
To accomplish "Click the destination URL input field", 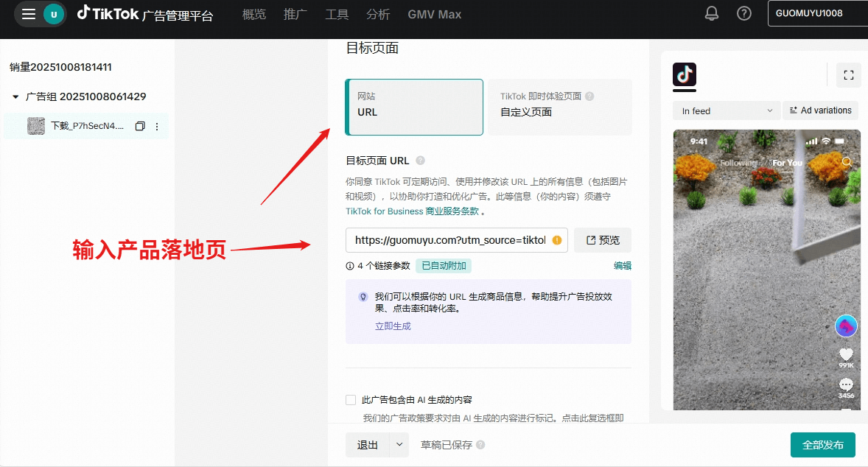I will tap(449, 240).
